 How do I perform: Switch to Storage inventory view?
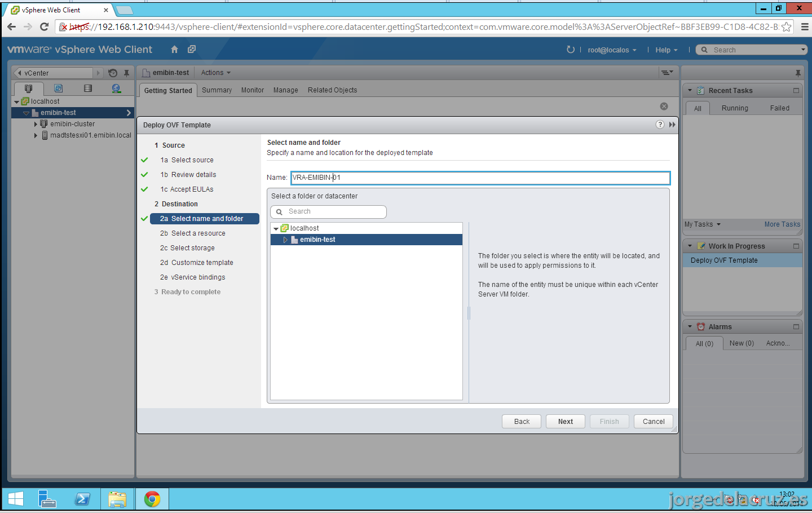coord(87,89)
